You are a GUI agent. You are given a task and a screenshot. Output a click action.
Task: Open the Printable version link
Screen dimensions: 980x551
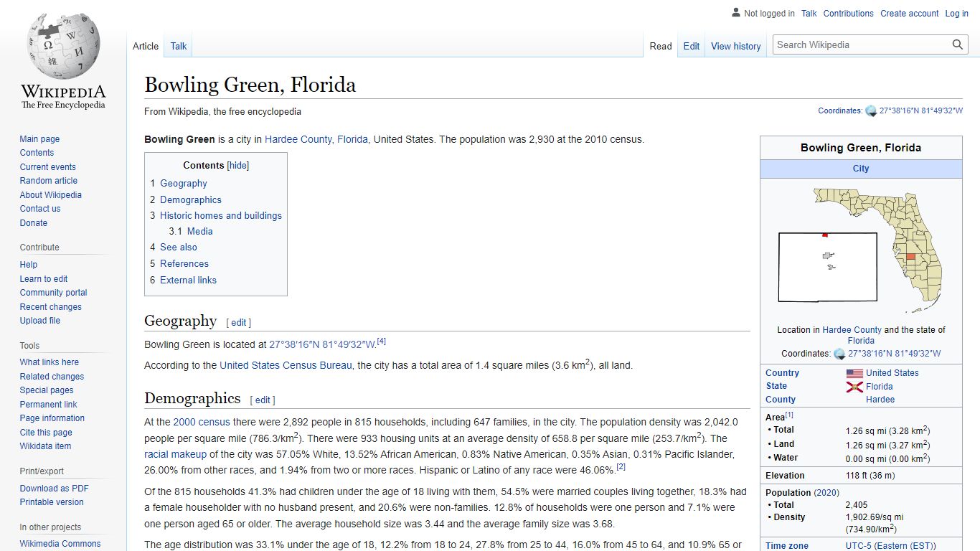[x=52, y=502]
